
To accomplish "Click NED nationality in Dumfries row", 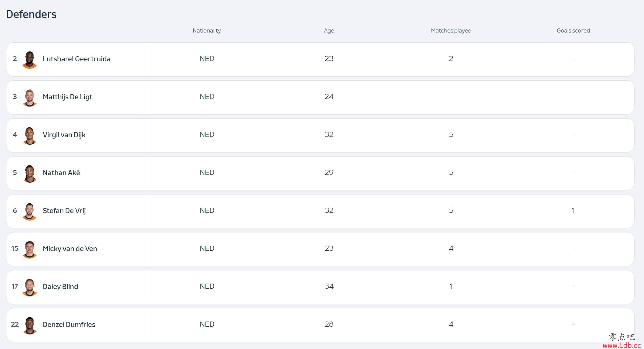I will [207, 324].
